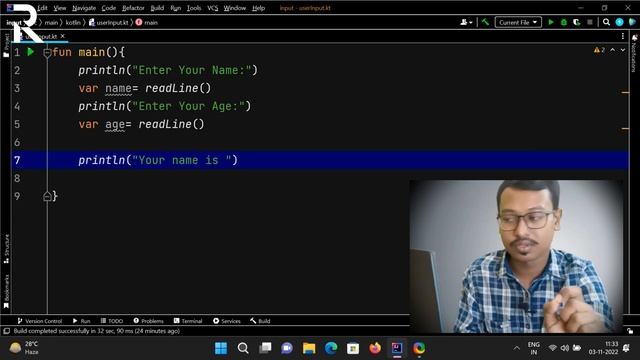Open the TODO tool window
This screenshot has width=640, height=360.
pos(111,321)
